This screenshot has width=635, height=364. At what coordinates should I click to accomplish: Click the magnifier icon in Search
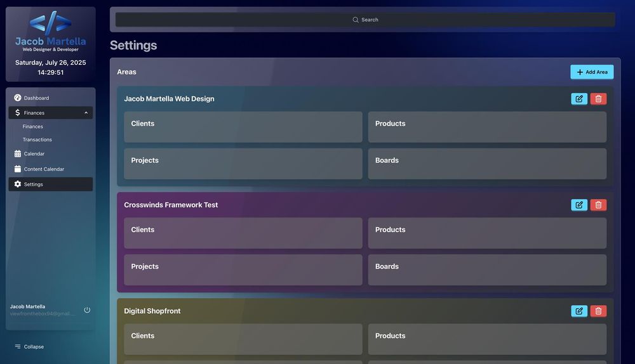tap(356, 20)
